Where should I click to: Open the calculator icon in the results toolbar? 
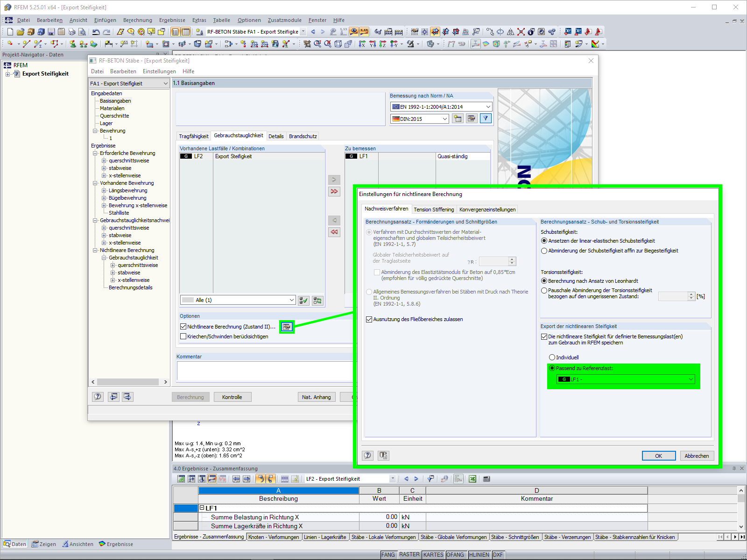click(x=486, y=479)
